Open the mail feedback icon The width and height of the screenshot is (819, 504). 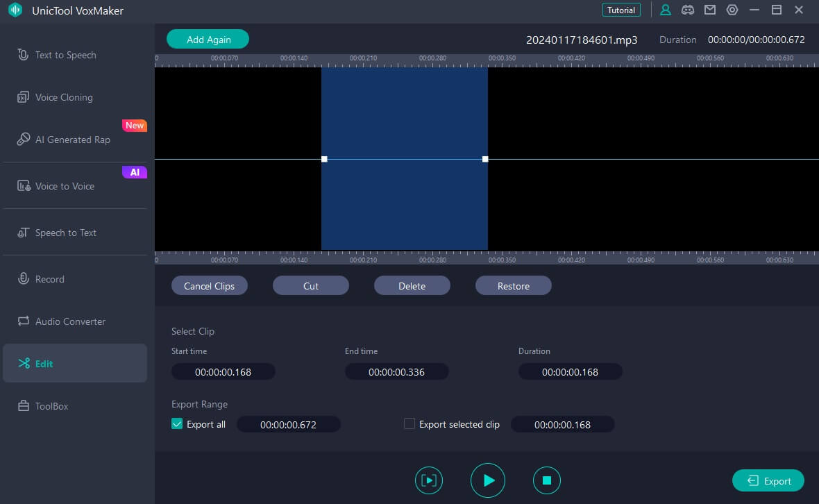709,10
